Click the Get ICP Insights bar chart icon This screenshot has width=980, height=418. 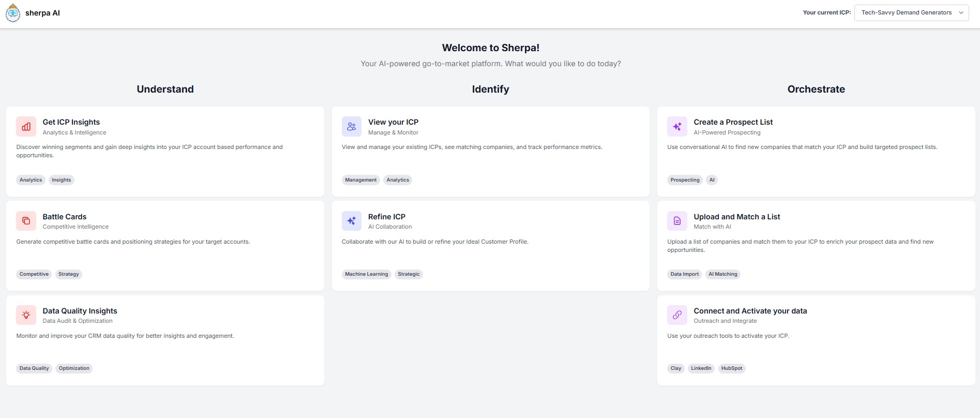(26, 127)
